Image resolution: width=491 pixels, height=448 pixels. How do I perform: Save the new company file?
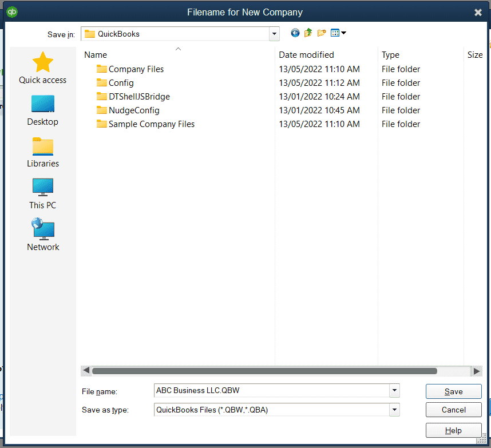(x=453, y=391)
